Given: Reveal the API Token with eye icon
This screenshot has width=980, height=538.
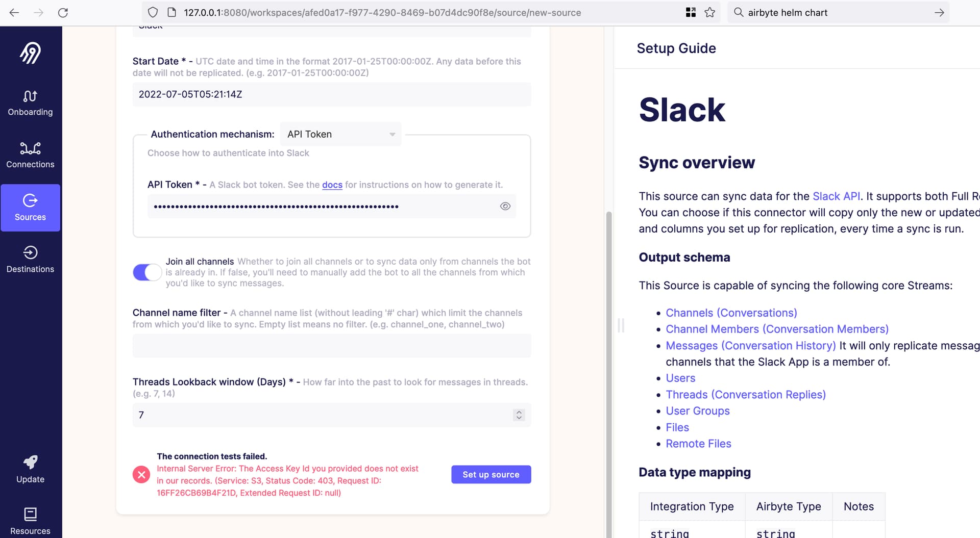Looking at the screenshot, I should pos(505,206).
